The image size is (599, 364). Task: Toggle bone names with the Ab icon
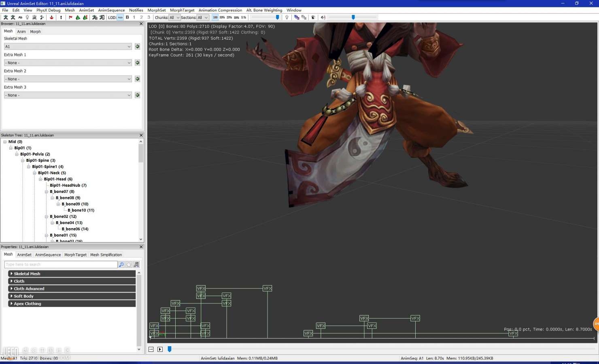[20, 17]
